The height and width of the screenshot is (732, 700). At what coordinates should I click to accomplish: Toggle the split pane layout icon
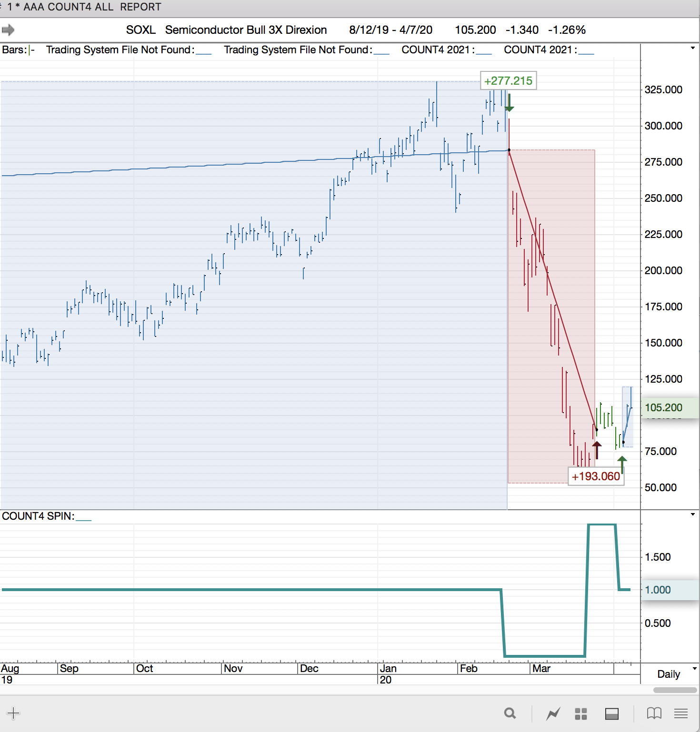pos(612,713)
